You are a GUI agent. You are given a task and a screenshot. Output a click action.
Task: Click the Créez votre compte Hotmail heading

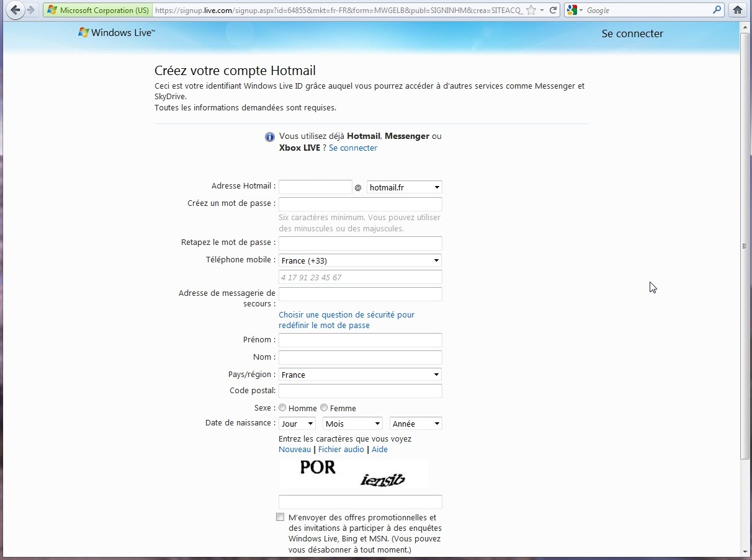[235, 71]
